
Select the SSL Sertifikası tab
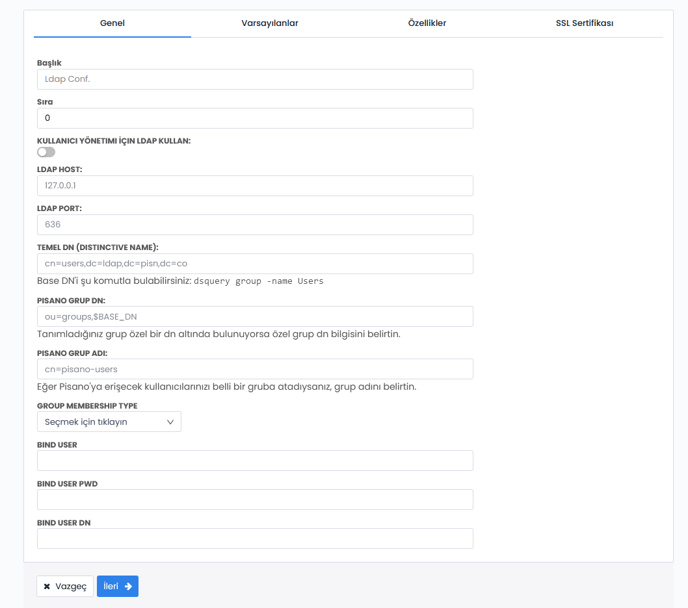tap(584, 23)
